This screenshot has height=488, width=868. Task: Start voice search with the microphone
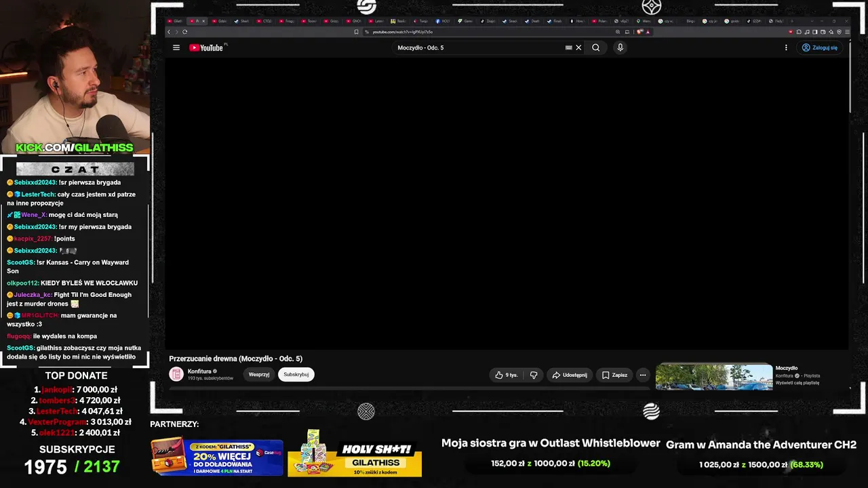coord(620,47)
